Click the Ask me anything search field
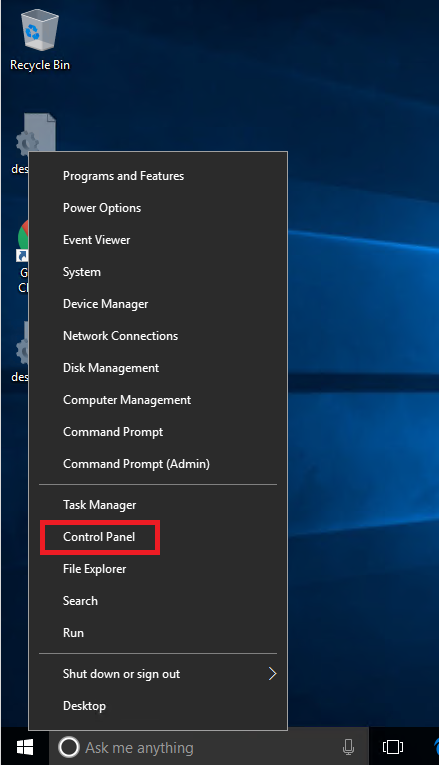 [209, 747]
